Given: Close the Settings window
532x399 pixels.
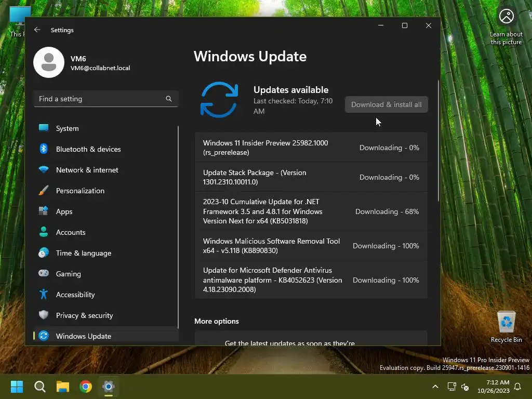Looking at the screenshot, I should (x=429, y=25).
